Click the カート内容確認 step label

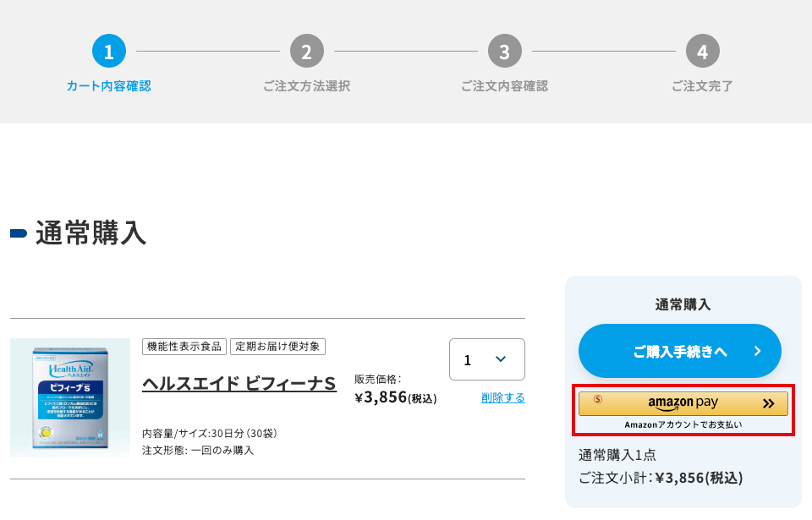point(109,86)
